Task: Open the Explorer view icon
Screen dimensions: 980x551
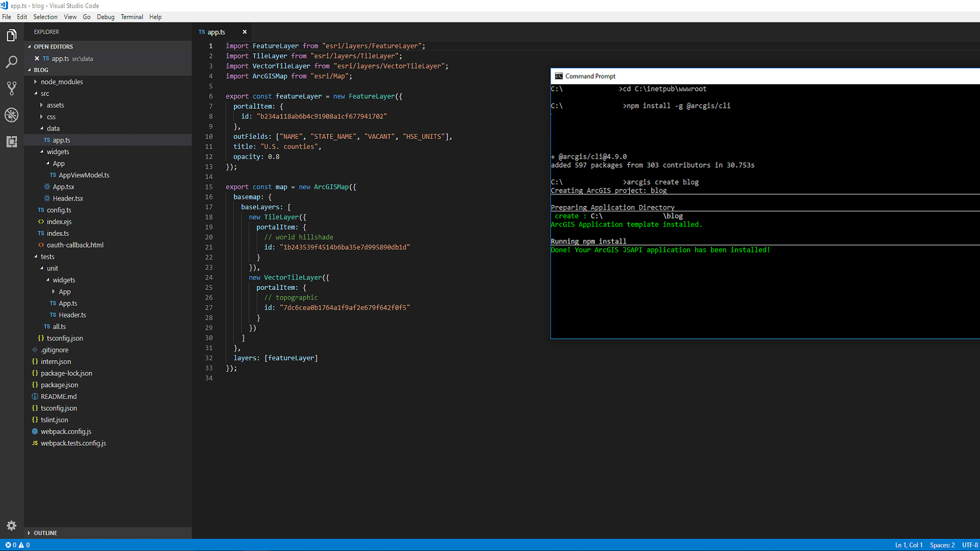Action: (11, 35)
